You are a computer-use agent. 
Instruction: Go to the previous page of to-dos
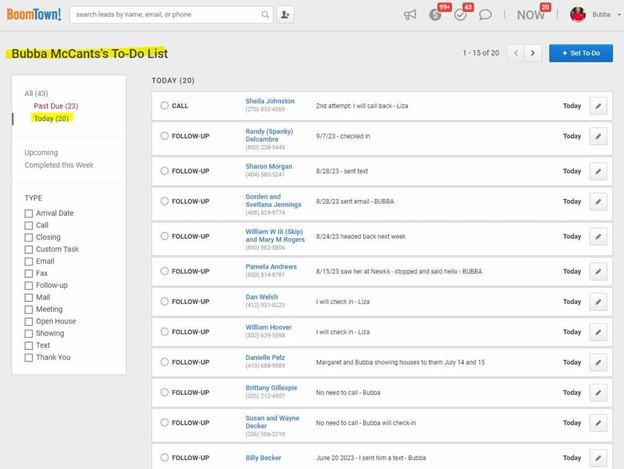click(516, 53)
